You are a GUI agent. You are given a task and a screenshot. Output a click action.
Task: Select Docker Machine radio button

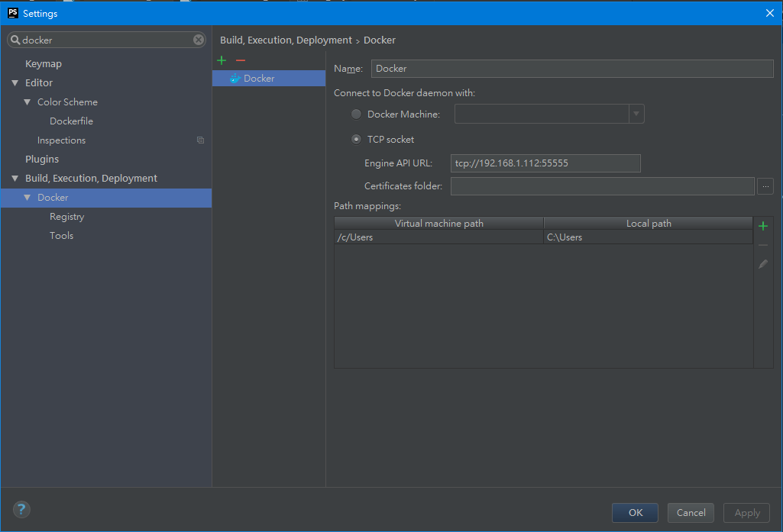pos(356,114)
